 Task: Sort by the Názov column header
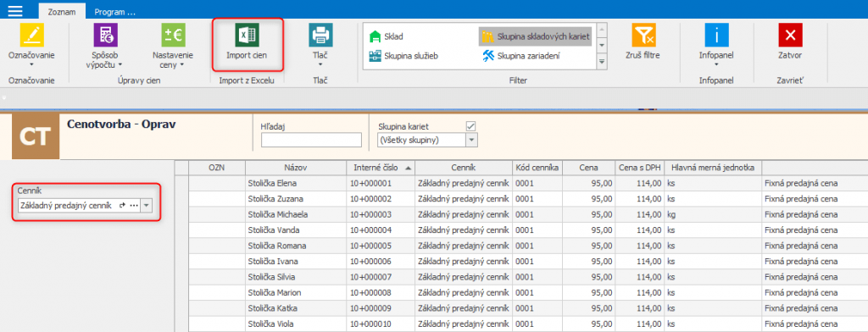tap(296, 167)
